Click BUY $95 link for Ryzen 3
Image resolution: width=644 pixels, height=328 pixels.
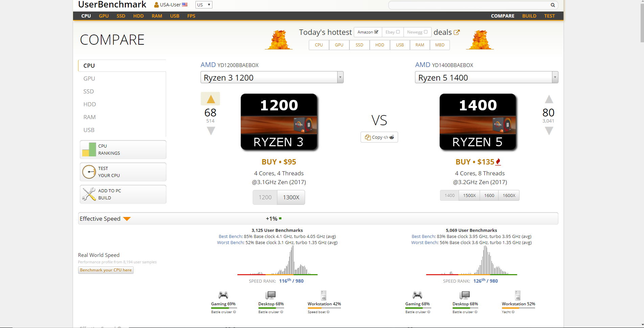279,162
